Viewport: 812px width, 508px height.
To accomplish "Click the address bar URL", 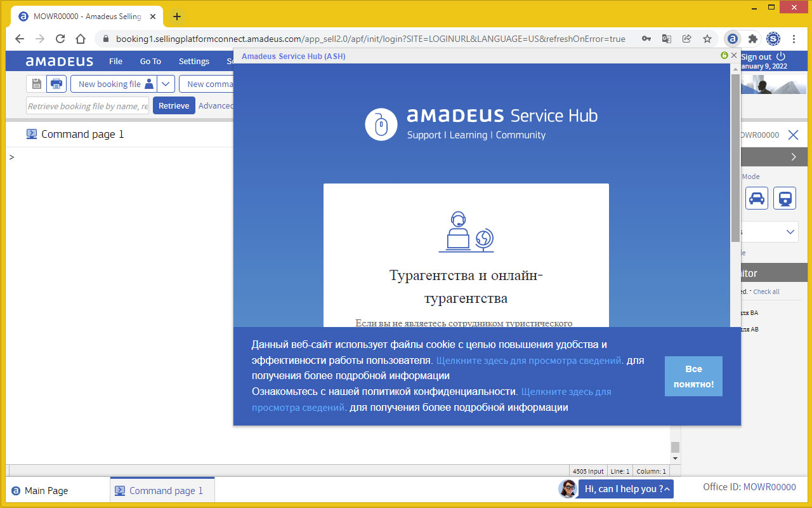I will [370, 39].
